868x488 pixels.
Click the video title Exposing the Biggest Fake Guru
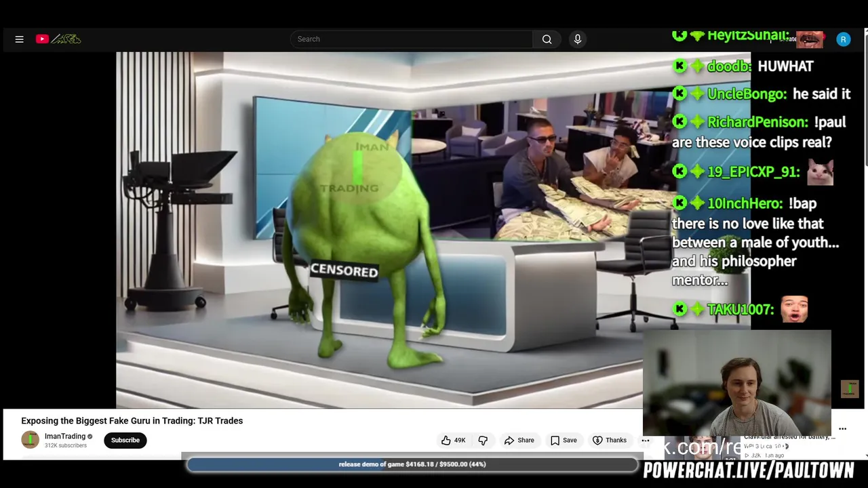click(132, 421)
